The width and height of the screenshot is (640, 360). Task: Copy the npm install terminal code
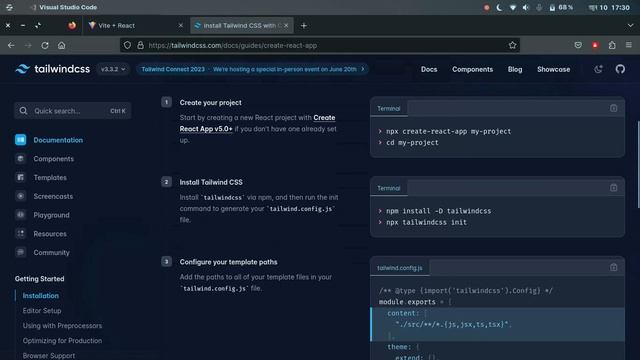point(613,188)
